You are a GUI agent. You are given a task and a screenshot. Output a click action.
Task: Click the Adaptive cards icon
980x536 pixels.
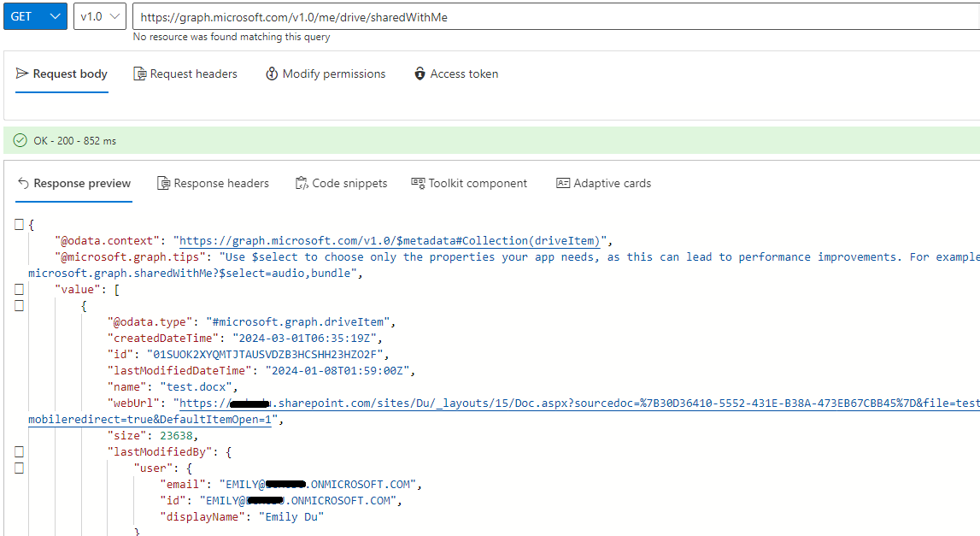click(x=563, y=183)
